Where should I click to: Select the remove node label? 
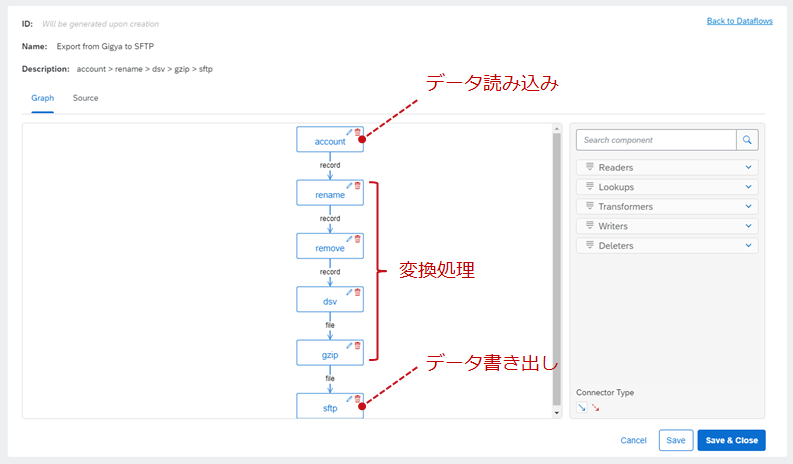[330, 248]
